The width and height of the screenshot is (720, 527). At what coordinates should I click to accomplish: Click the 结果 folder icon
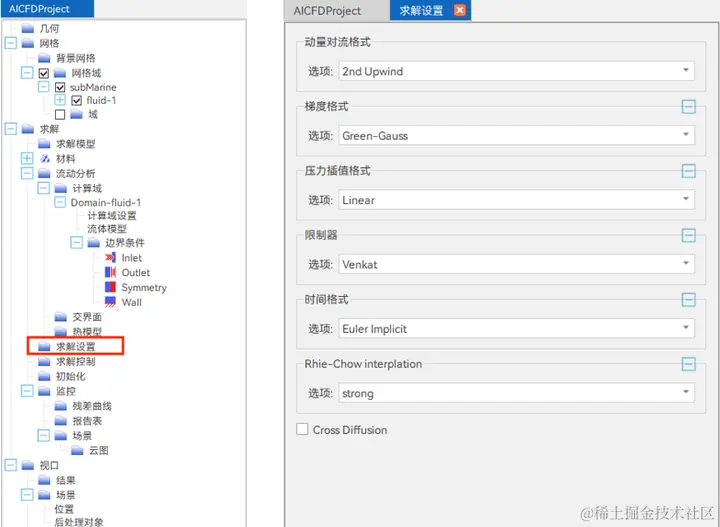click(x=44, y=480)
